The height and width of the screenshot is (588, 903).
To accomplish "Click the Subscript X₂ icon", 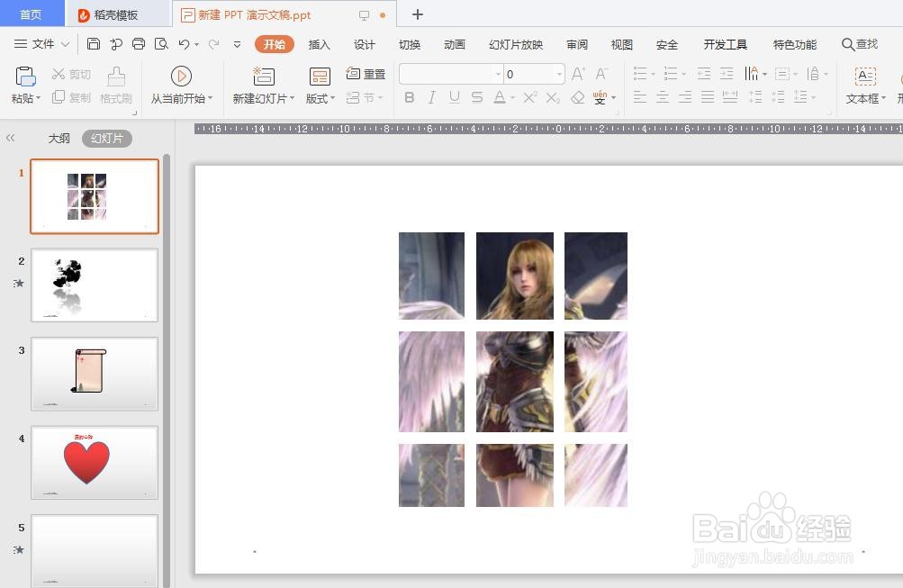I will point(553,97).
